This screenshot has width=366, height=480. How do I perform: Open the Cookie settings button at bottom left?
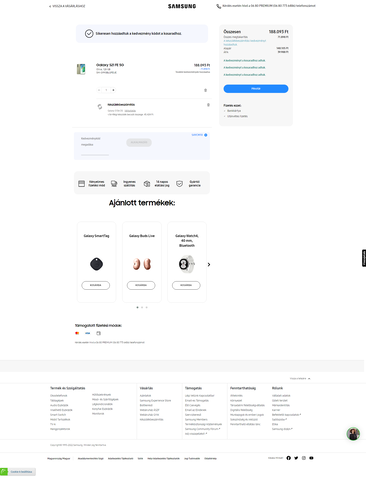point(21,472)
